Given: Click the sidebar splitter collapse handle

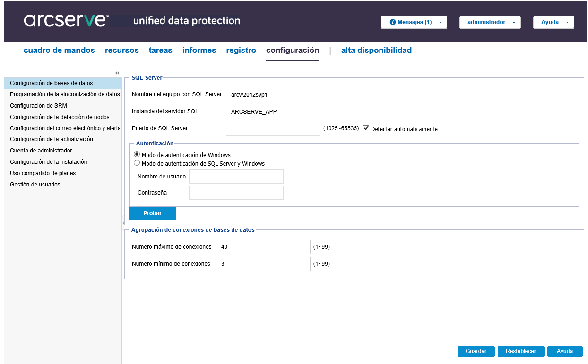Looking at the screenshot, I should point(123,222).
